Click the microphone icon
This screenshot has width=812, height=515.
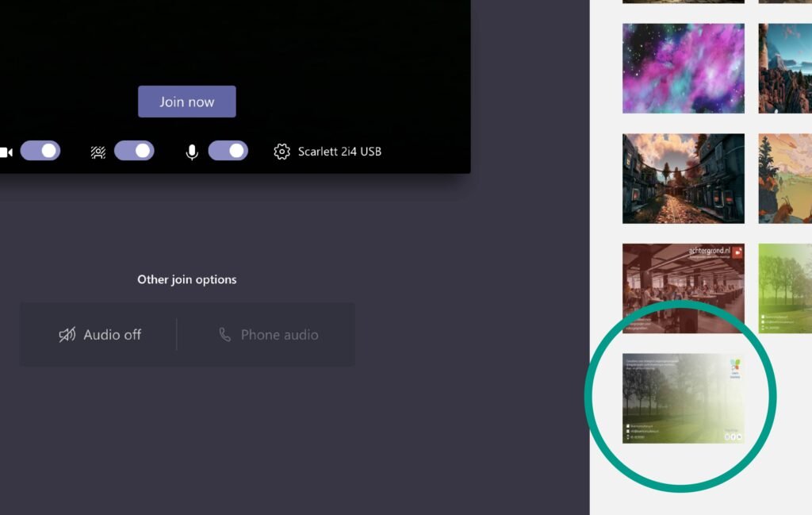192,152
